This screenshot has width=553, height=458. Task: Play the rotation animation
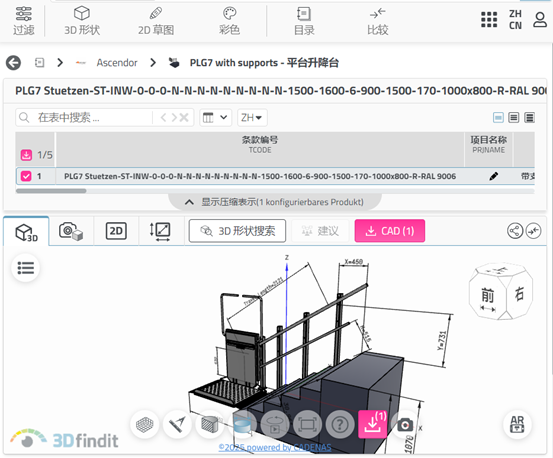click(275, 425)
